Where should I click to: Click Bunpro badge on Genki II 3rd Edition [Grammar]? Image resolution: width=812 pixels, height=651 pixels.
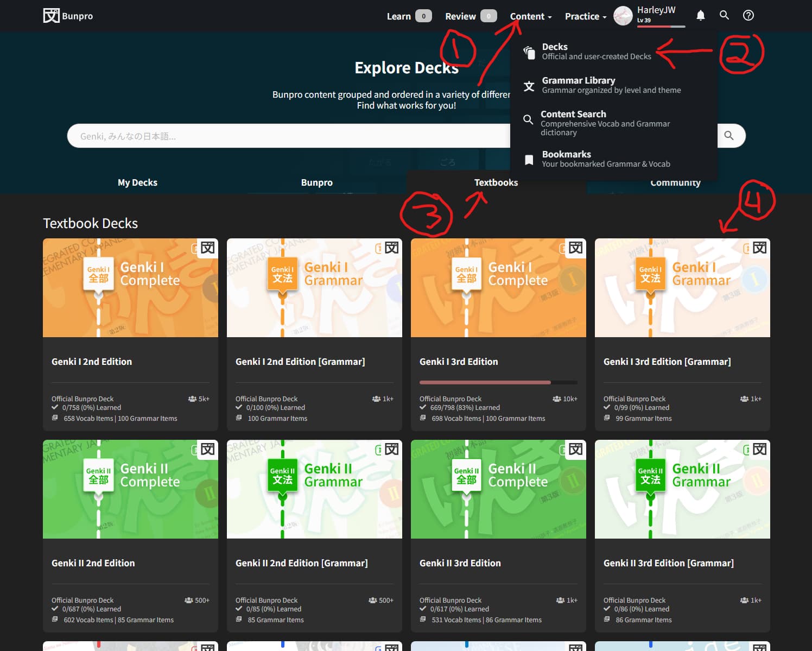(759, 450)
